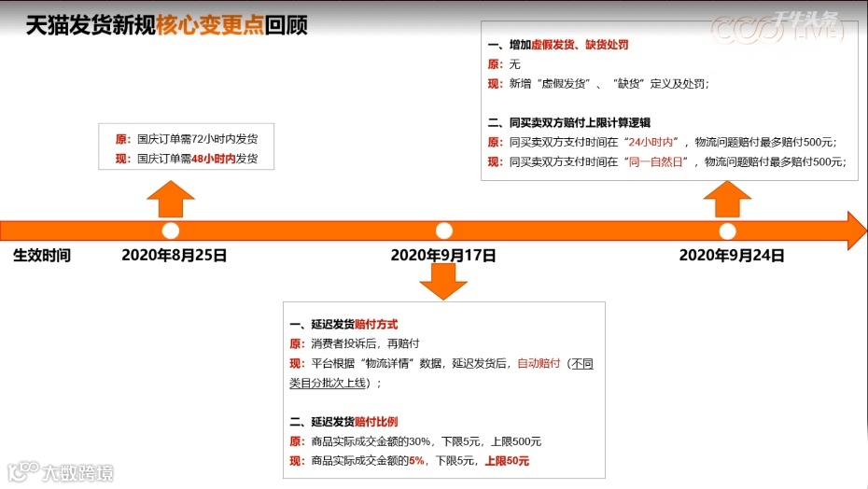Image resolution: width=868 pixels, height=489 pixels.
Task: Click the timeline circle above 2020年9月24日
Action: [x=727, y=231]
